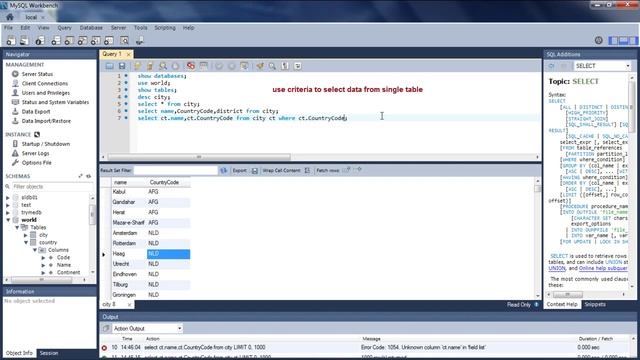The height and width of the screenshot is (360, 640).
Task: Switch to the Session tab
Action: click(x=49, y=353)
